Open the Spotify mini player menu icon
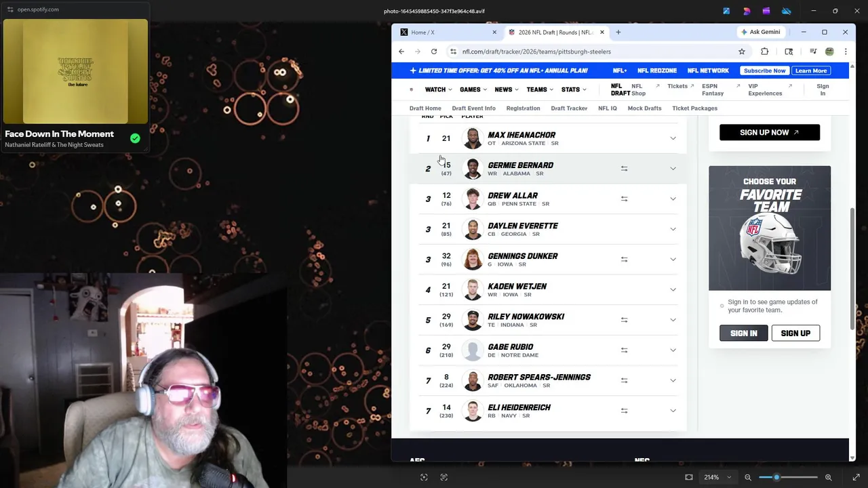 (x=10, y=9)
